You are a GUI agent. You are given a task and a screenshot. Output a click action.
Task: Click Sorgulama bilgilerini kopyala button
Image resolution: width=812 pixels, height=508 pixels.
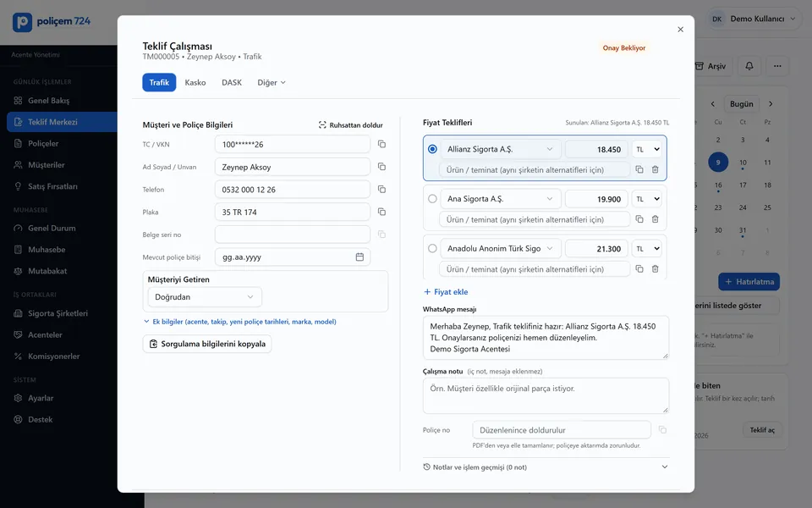tap(207, 344)
